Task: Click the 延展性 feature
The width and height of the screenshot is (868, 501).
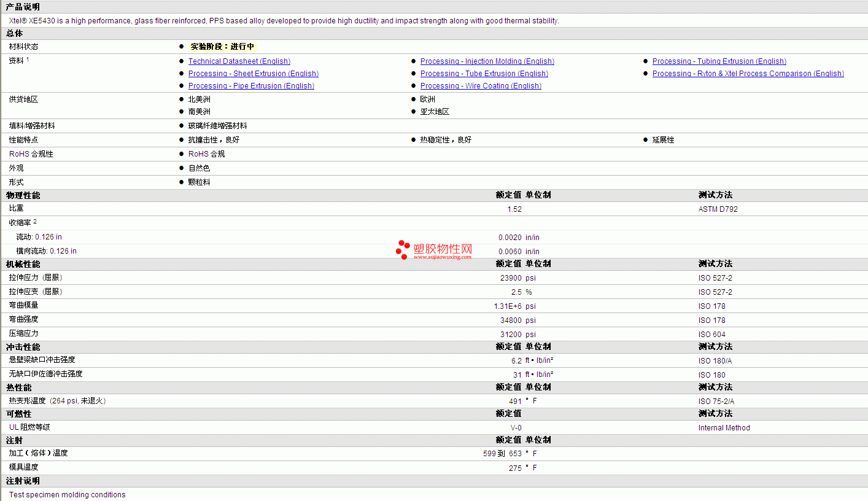Action: pyautogui.click(x=664, y=140)
